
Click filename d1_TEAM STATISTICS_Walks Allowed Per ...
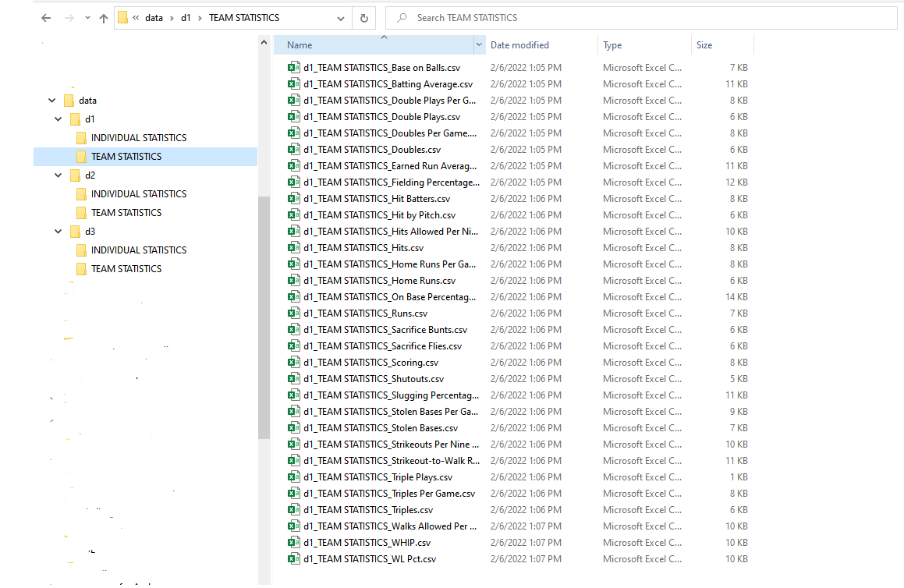[390, 526]
